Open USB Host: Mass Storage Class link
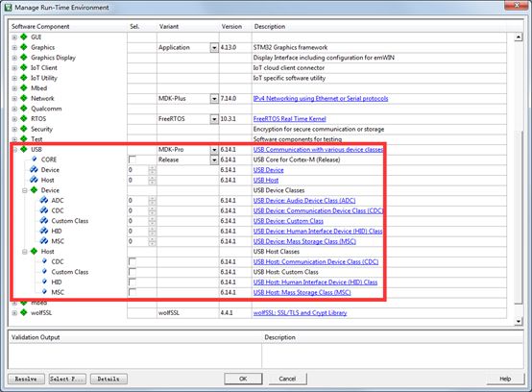 pos(302,292)
